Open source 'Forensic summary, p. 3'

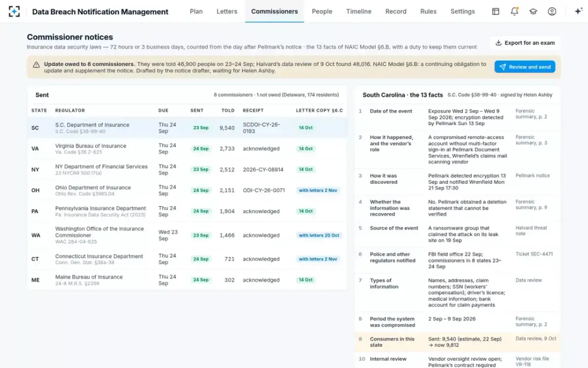coord(531,140)
